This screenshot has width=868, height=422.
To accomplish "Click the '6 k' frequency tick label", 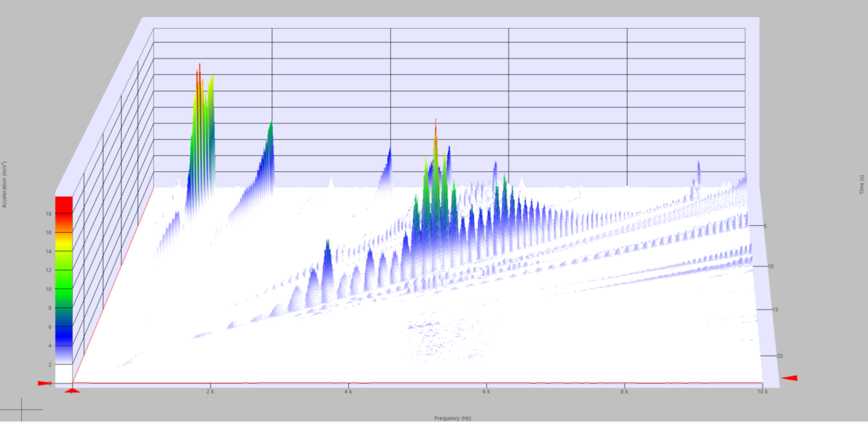I will point(486,391).
